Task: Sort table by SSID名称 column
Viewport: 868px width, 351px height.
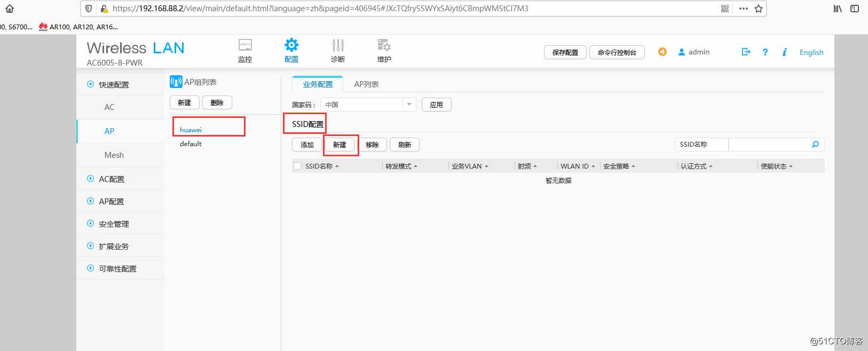Action: (322, 166)
